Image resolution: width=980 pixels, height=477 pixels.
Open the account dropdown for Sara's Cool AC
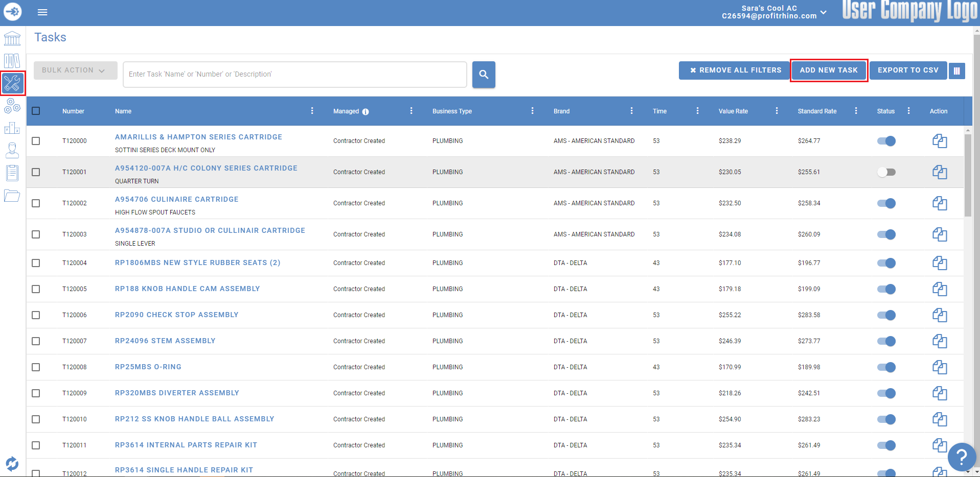(x=823, y=12)
